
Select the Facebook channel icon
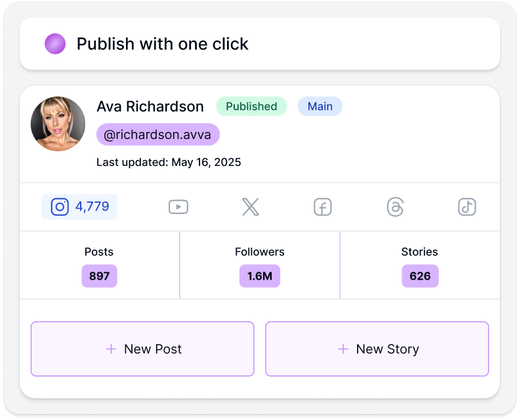[322, 207]
